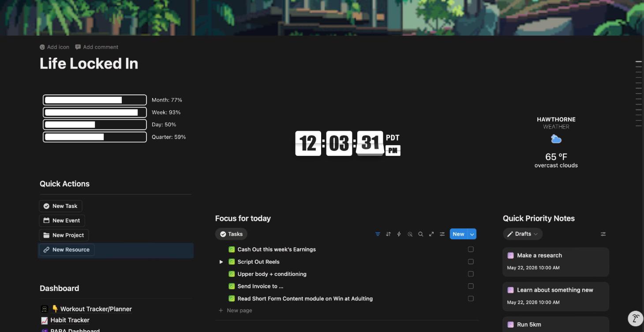Click the Month progress bar
644x332 pixels.
(95, 100)
